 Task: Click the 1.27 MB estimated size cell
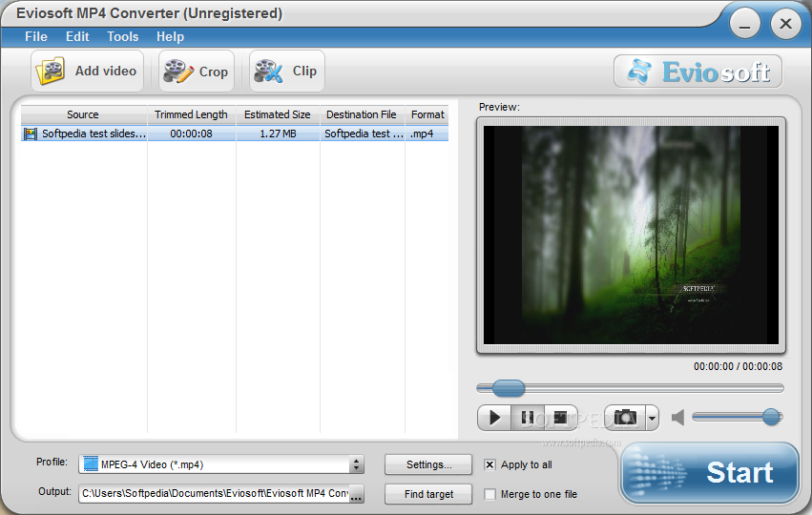click(x=278, y=134)
